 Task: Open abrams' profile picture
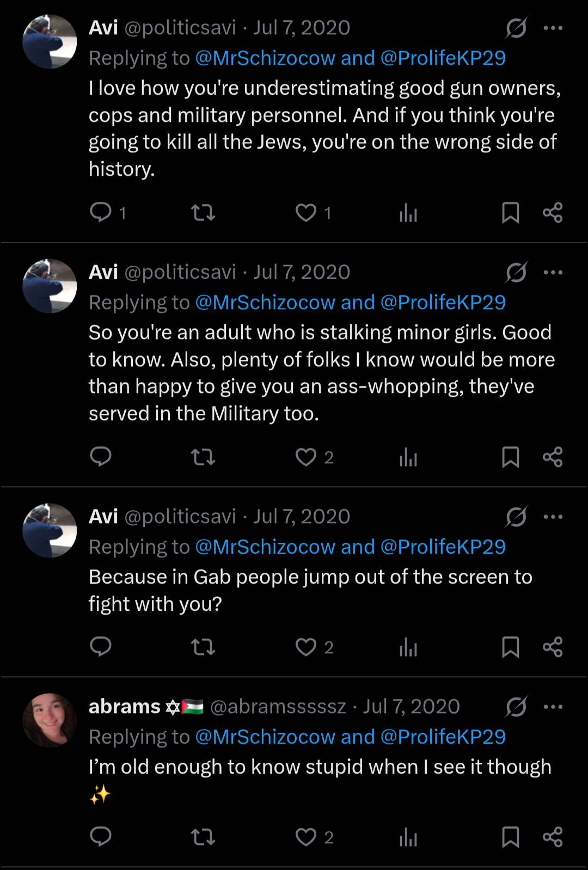(50, 720)
